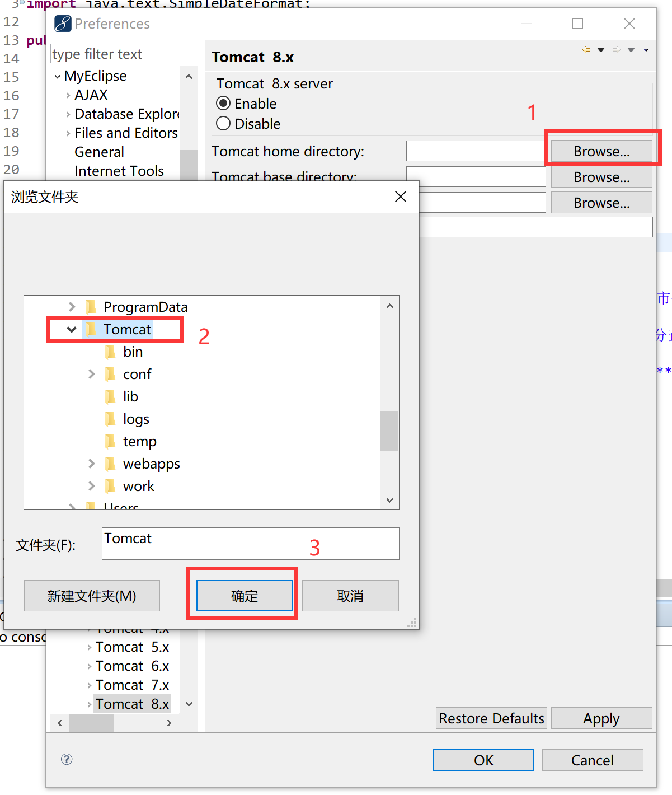Viewport: 672px width, 795px height.
Task: Click the 确定 button
Action: coord(245,596)
